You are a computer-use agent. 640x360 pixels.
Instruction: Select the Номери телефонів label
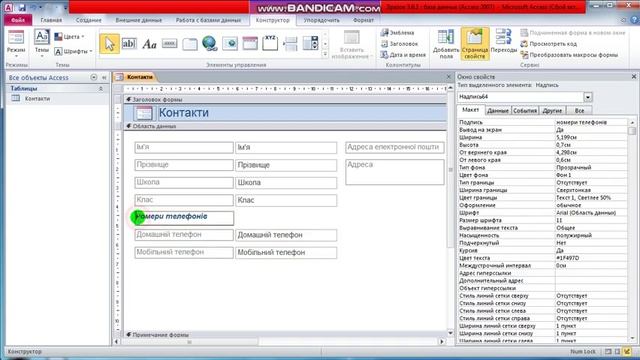pyautogui.click(x=184, y=218)
